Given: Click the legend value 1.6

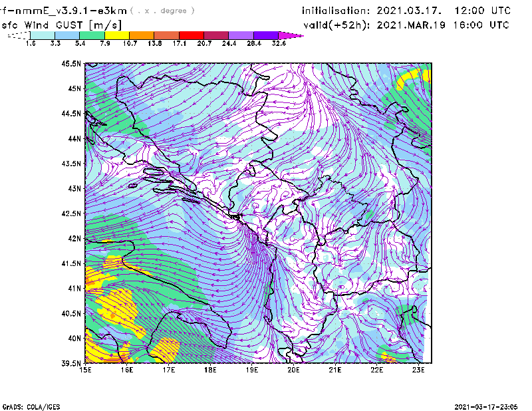Looking at the screenshot, I should tap(31, 43).
